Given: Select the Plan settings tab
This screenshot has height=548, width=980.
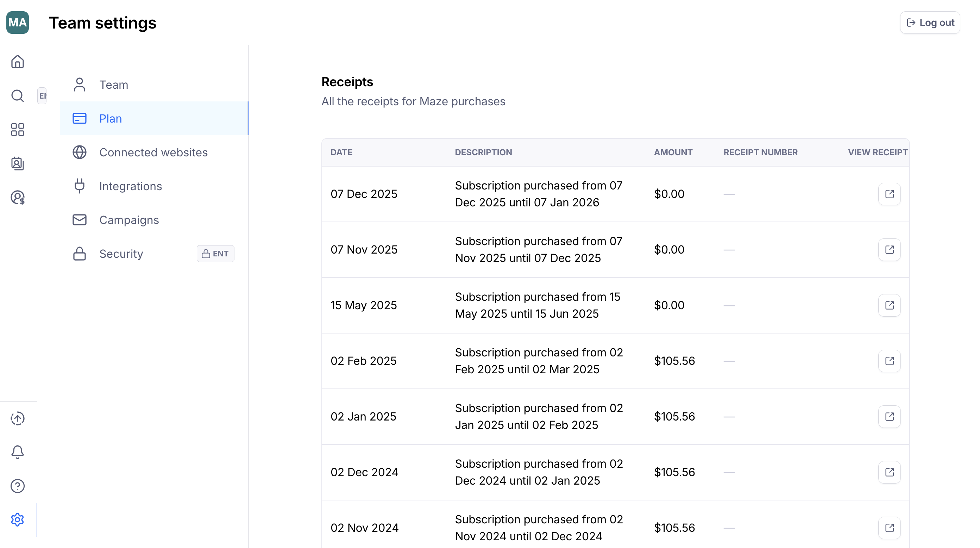Looking at the screenshot, I should [x=110, y=118].
